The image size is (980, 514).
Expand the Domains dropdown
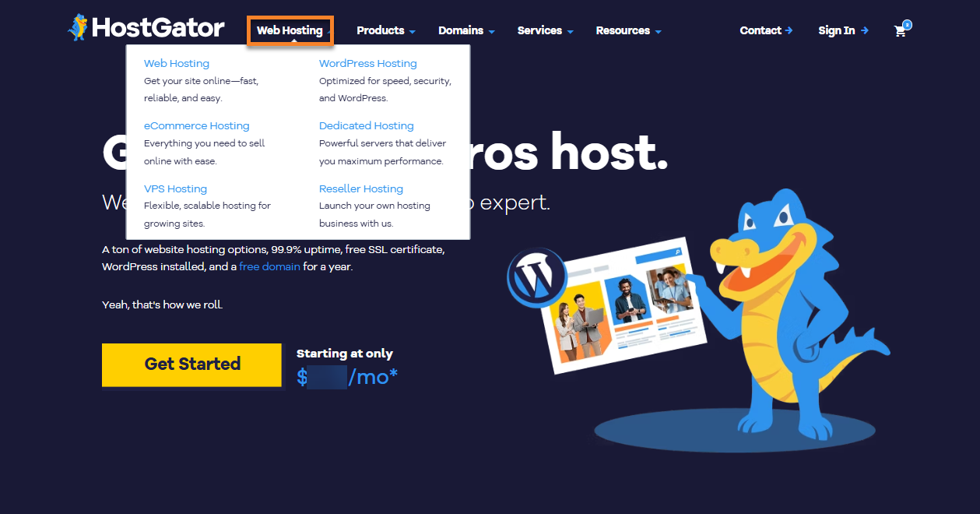pyautogui.click(x=466, y=31)
